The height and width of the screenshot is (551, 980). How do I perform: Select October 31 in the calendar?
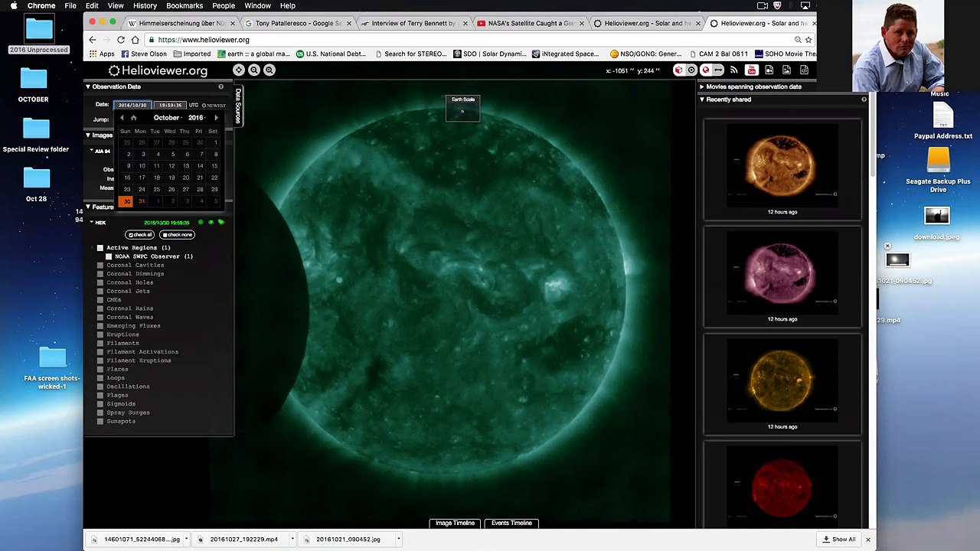point(142,201)
